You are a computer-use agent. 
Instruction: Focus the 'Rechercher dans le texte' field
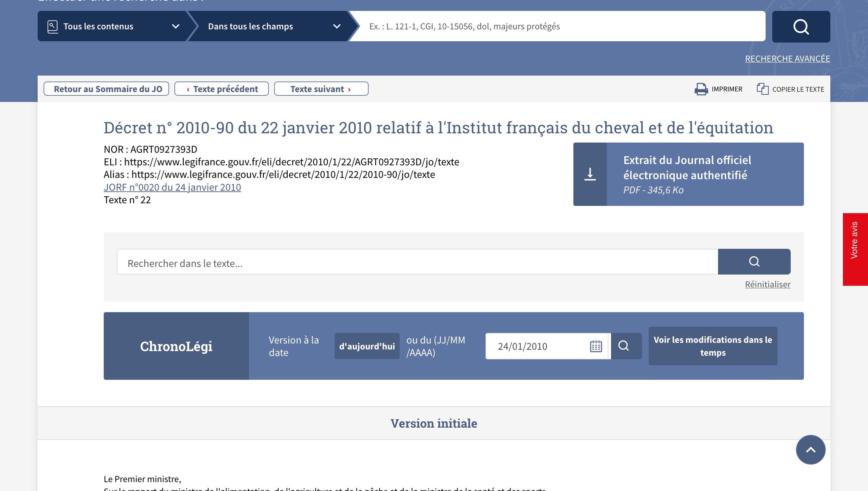coord(417,262)
